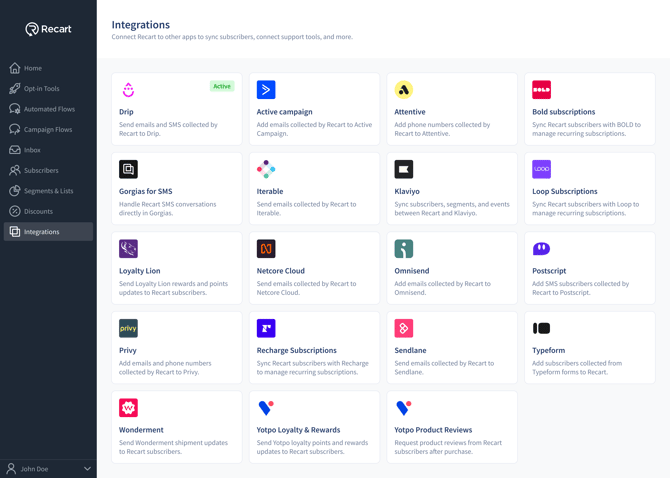Click the Opt-in Tools rocket icon
Screen dimensions: 670x478
click(15, 88)
